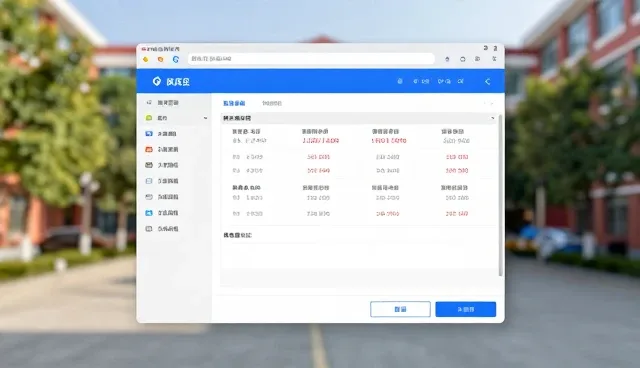Click the white outlined button at the bottom
This screenshot has width=640, height=368.
pos(400,309)
